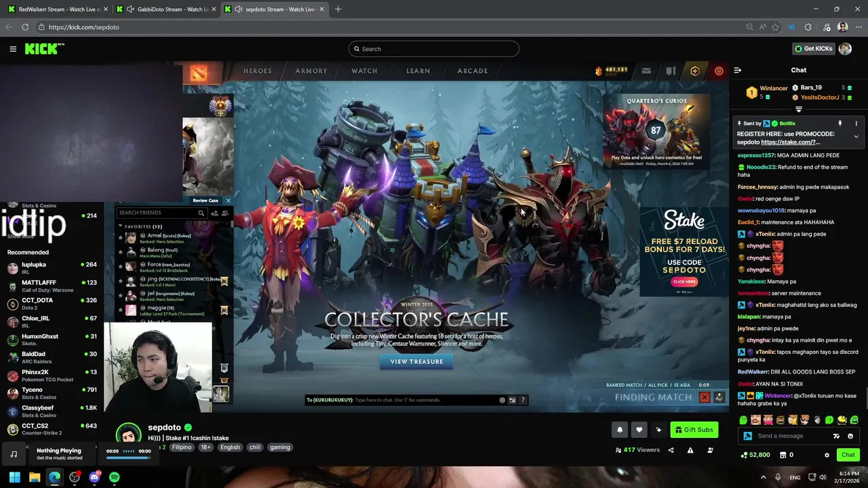Viewport: 868px width, 488px height.
Task: Reload the page
Action: tap(25, 27)
